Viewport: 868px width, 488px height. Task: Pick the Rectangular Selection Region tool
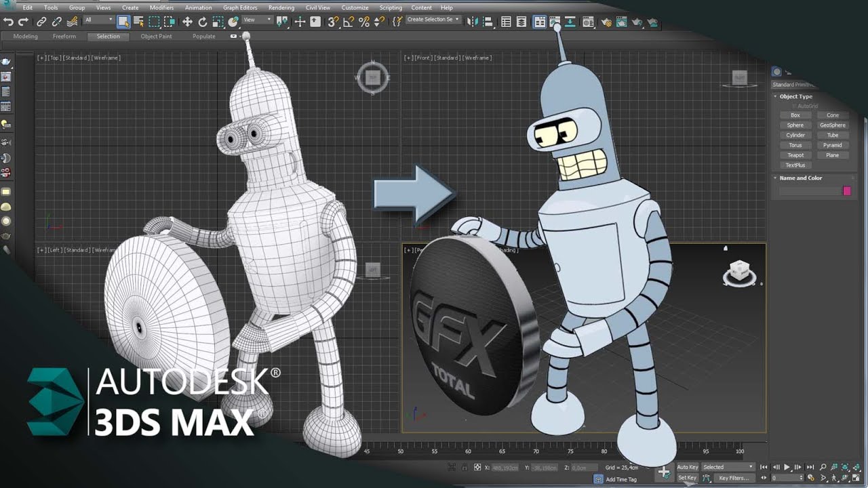tap(154, 22)
